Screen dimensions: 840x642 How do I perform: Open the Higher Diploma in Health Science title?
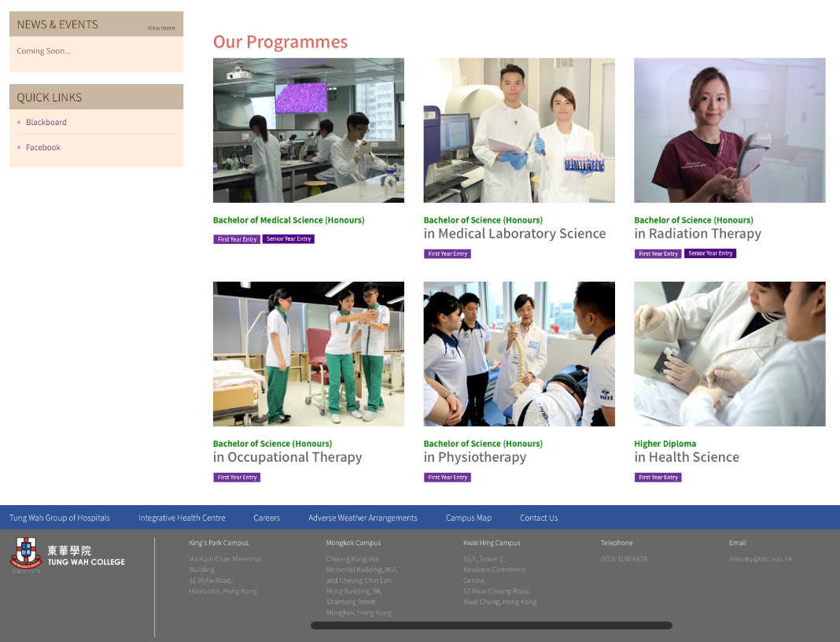pyautogui.click(x=687, y=452)
